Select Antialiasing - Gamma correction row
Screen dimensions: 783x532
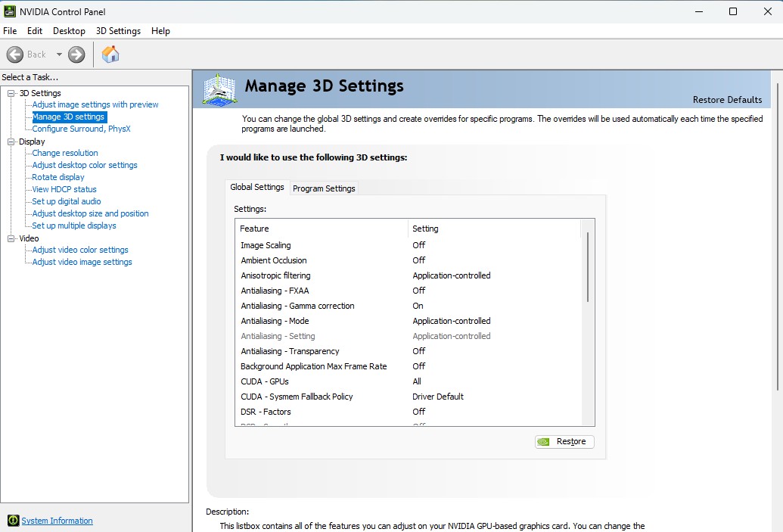pos(409,306)
